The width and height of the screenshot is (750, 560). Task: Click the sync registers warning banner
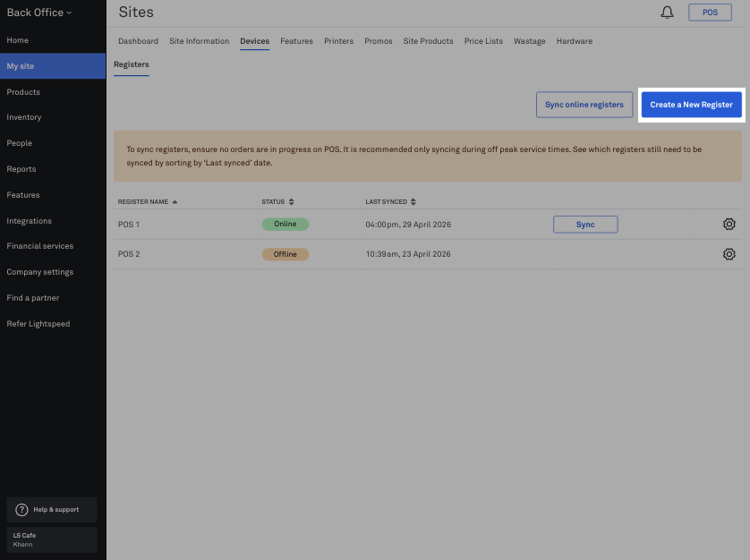point(428,157)
